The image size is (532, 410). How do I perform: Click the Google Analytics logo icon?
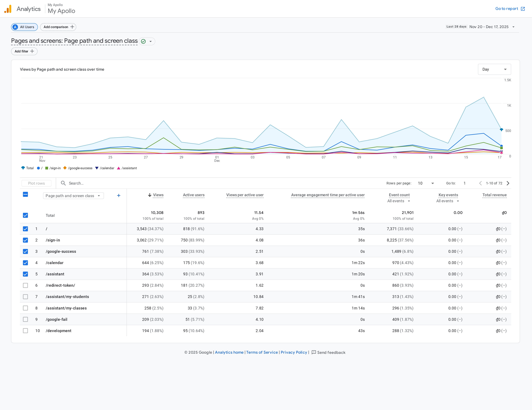8,9
